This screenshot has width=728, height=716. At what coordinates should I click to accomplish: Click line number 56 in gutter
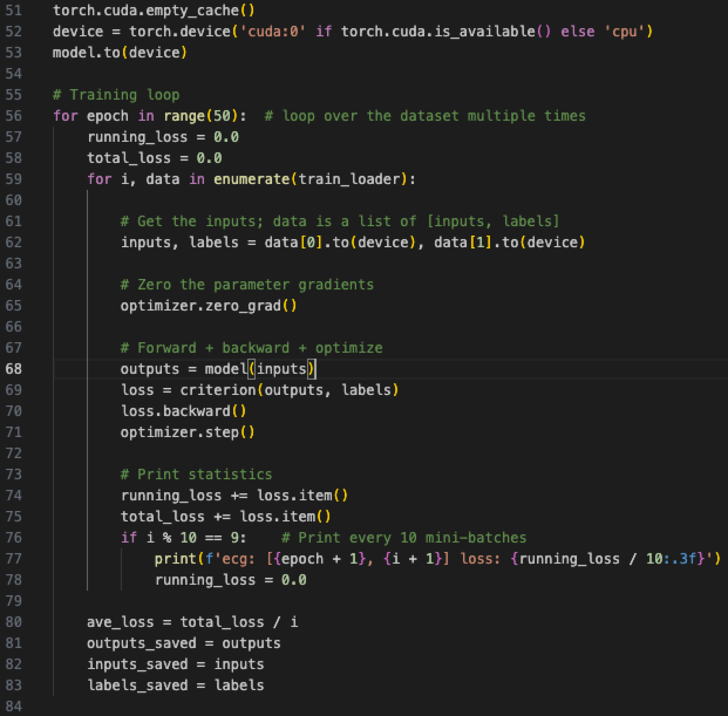14,116
